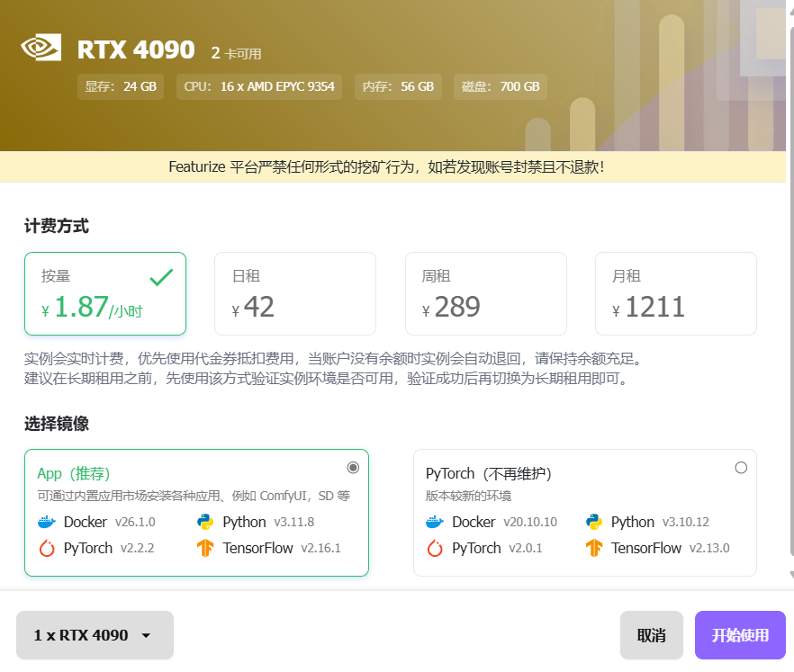Click the Python v3.10.12 icon

pos(594,522)
